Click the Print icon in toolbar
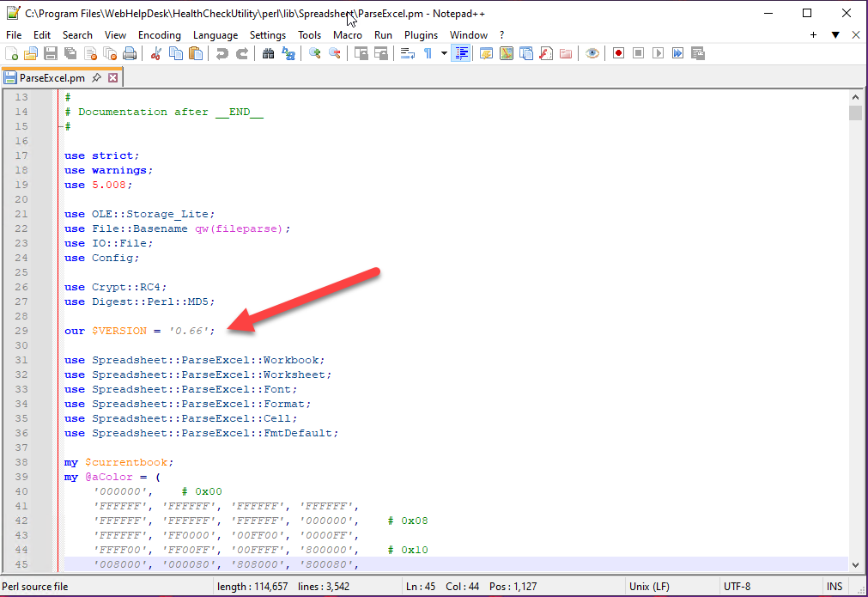Image resolution: width=868 pixels, height=597 pixels. click(130, 53)
